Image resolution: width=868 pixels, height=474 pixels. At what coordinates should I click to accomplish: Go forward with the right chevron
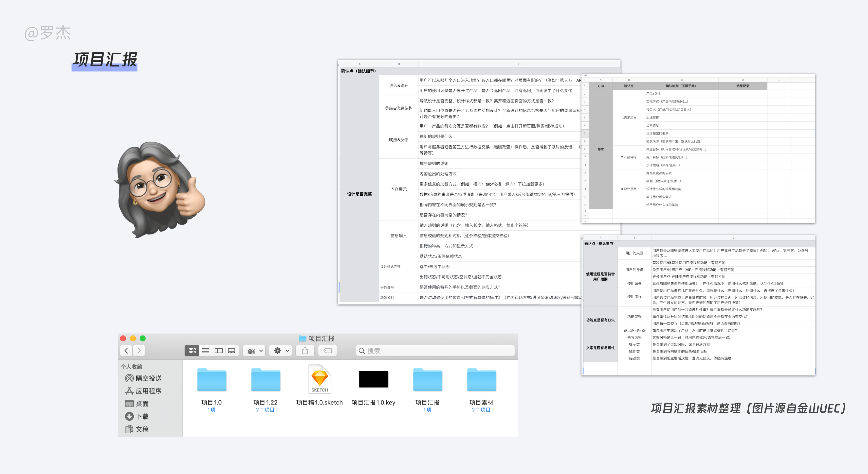tap(139, 351)
